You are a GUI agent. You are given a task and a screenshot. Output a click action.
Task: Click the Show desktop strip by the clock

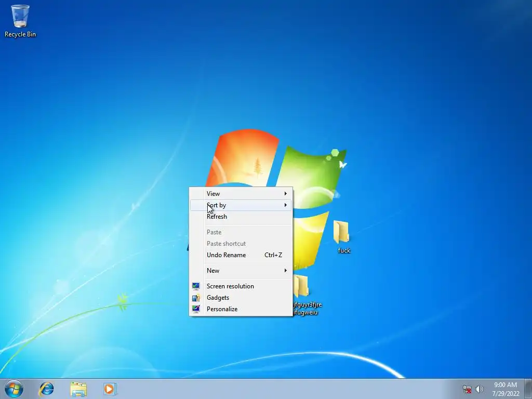(528, 389)
